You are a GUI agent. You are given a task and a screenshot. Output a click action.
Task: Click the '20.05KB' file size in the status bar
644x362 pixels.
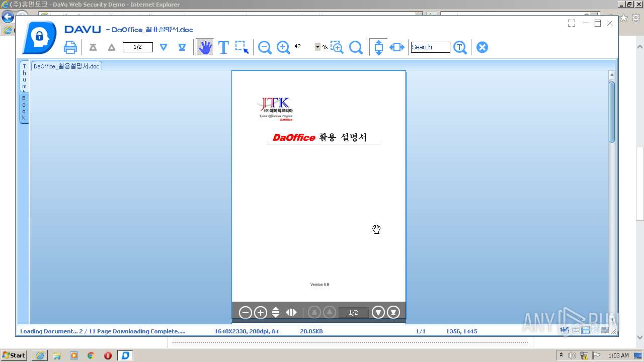[311, 331]
